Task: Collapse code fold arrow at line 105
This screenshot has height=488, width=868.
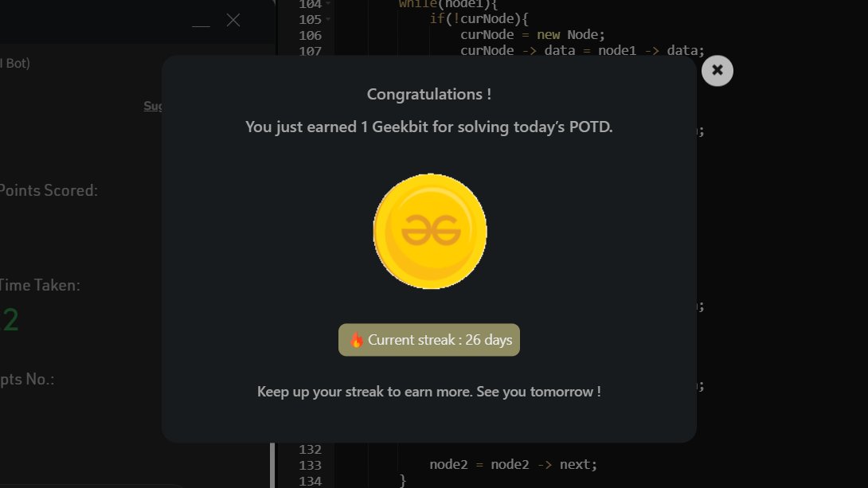Action: [328, 19]
